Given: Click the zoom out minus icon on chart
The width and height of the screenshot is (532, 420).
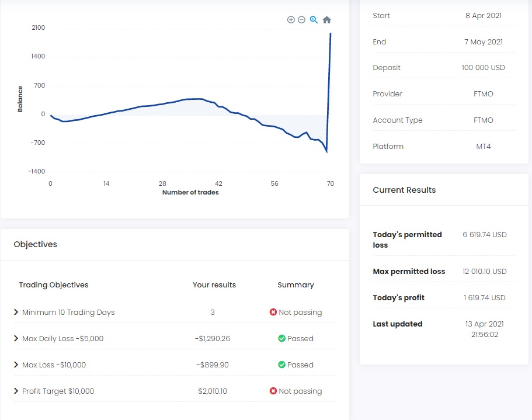Looking at the screenshot, I should coord(301,20).
